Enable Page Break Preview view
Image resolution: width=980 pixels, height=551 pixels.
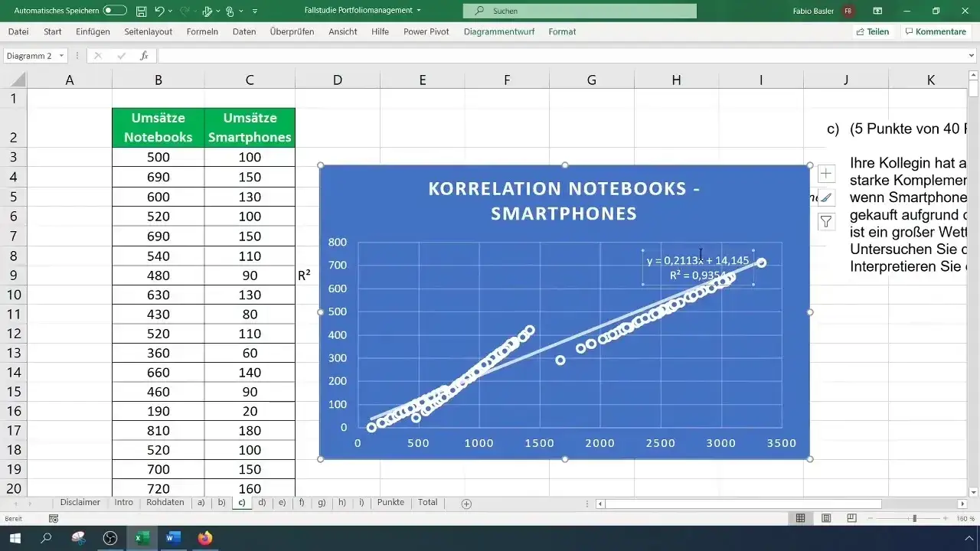851,518
